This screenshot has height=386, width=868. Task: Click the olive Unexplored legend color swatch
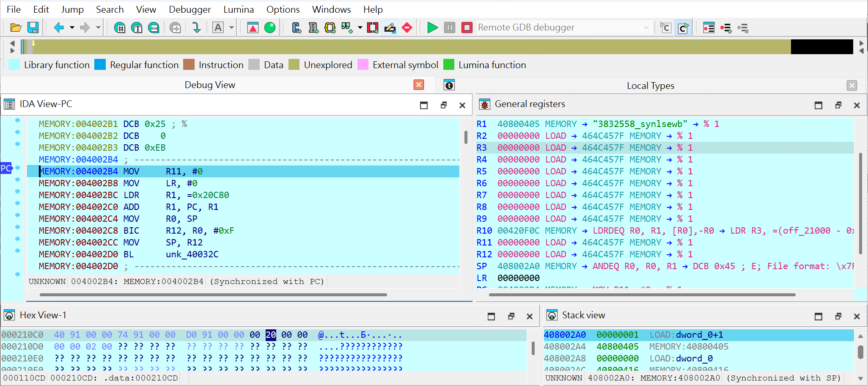pyautogui.click(x=294, y=65)
